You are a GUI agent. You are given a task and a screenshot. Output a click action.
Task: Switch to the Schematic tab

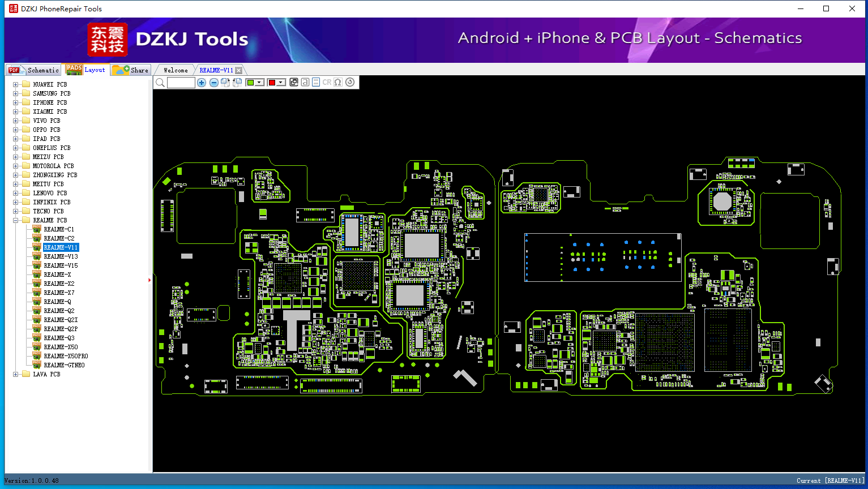(x=33, y=70)
